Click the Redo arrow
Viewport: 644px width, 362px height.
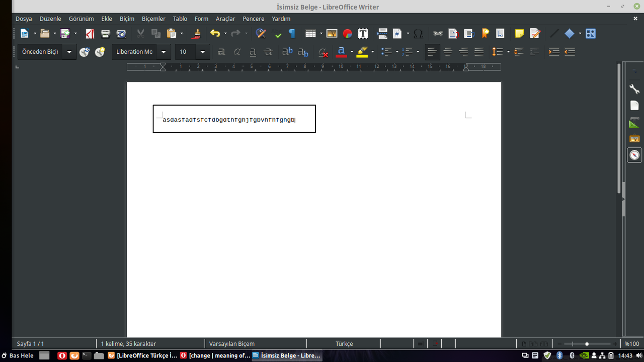pos(235,34)
